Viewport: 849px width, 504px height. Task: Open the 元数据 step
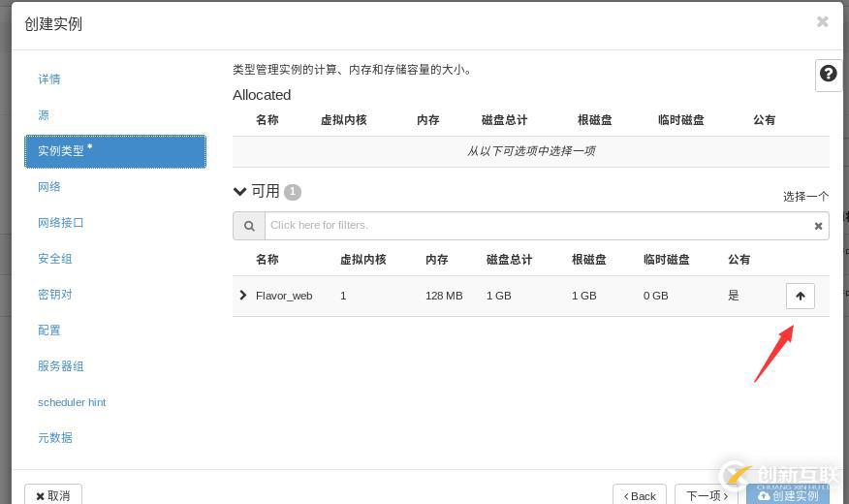coord(54,437)
